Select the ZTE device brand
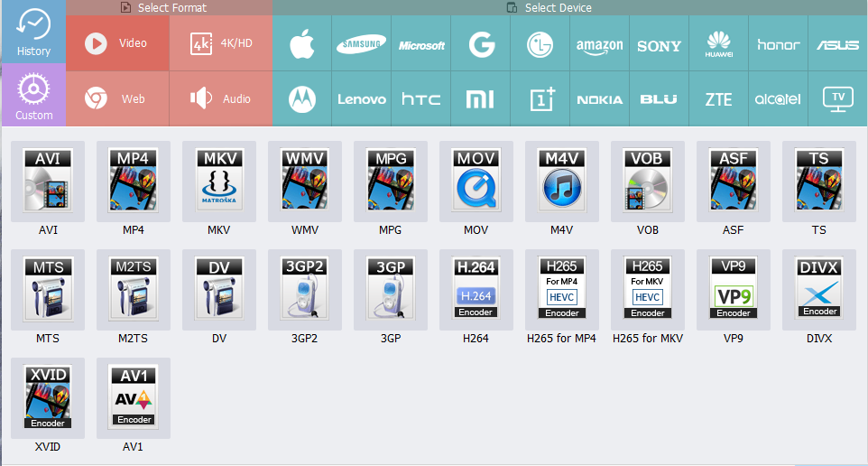868x466 pixels. point(718,98)
